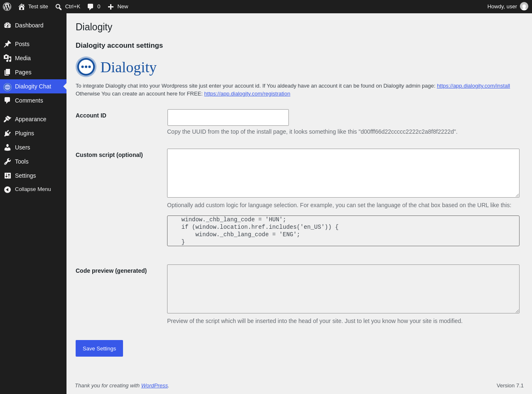This screenshot has width=532, height=394.
Task: Open the Appearance menu
Action: (x=33, y=119)
